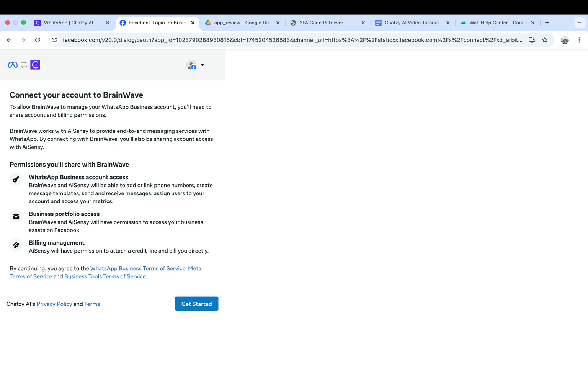Viewport: 588px width, 382px height.
Task: Click the "Business portfolio access" title
Action: (64, 214)
